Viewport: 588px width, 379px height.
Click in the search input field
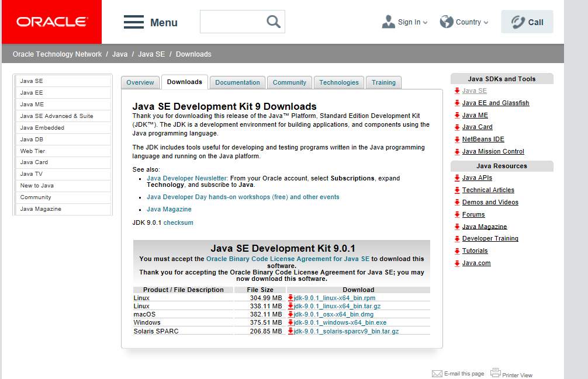click(233, 22)
